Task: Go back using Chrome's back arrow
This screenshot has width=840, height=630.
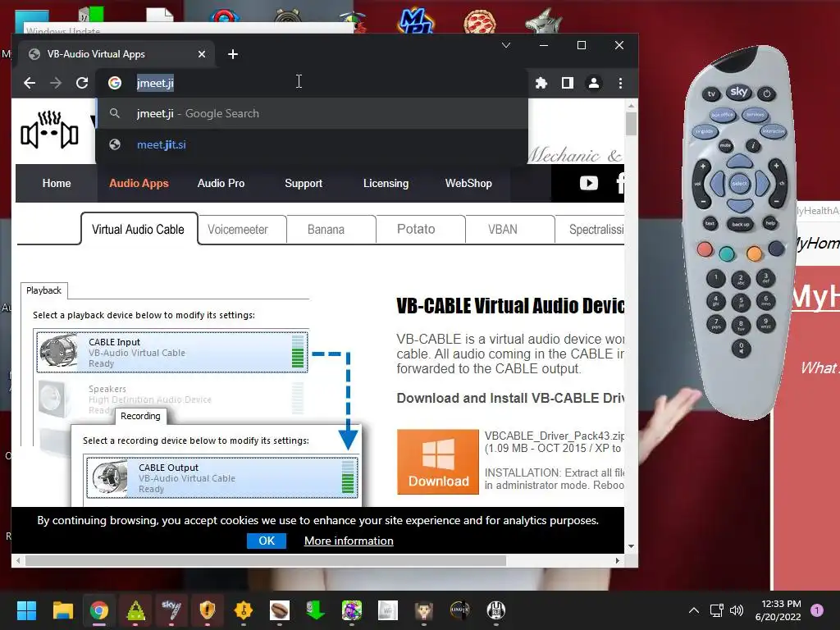Action: (30, 83)
